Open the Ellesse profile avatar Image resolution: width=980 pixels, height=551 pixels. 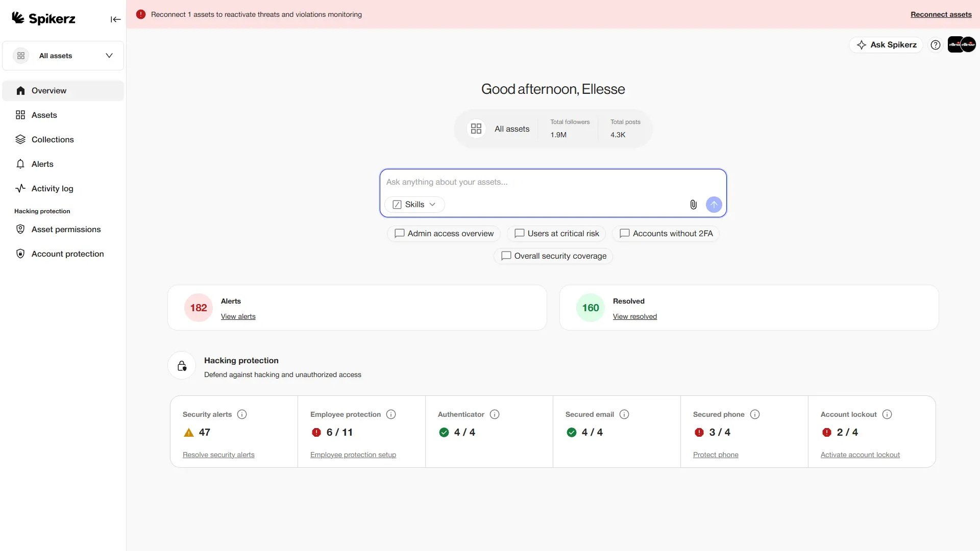tap(962, 44)
